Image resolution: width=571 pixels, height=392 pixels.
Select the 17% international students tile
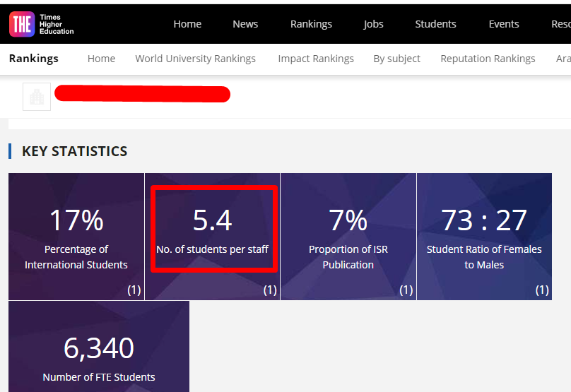[x=76, y=237]
